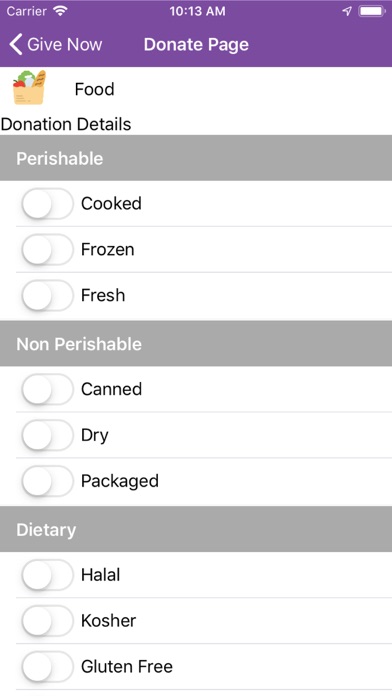Select the Dietary section header
Viewport: 392px width, 696px height.
coord(196,529)
